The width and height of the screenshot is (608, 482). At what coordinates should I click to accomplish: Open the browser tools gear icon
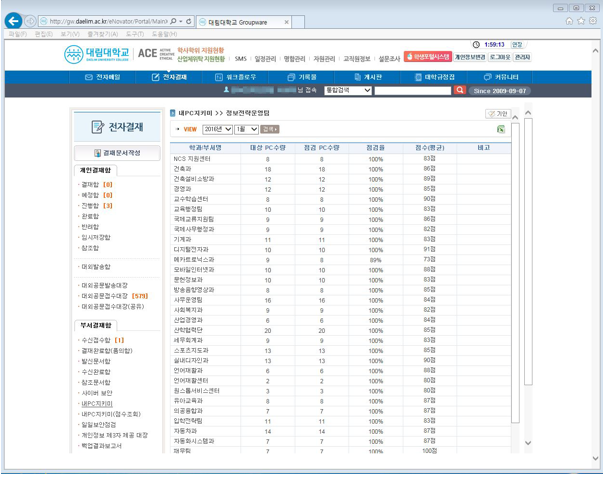(x=593, y=21)
